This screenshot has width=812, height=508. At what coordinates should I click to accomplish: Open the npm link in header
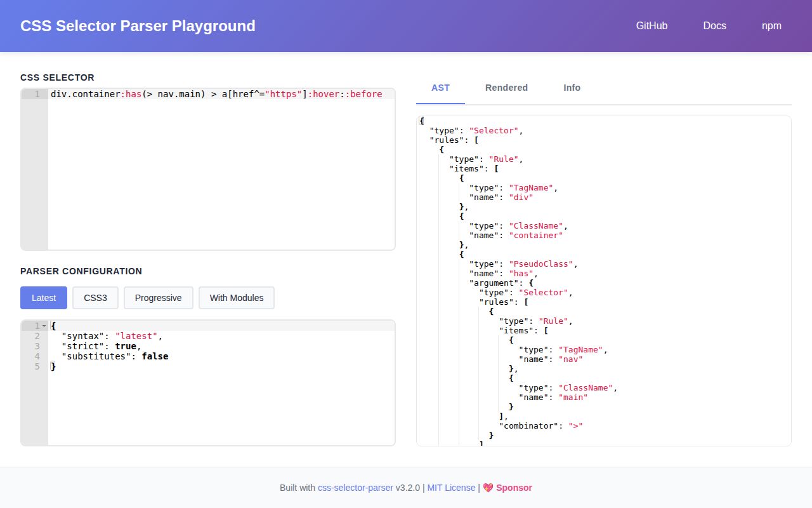click(x=771, y=26)
